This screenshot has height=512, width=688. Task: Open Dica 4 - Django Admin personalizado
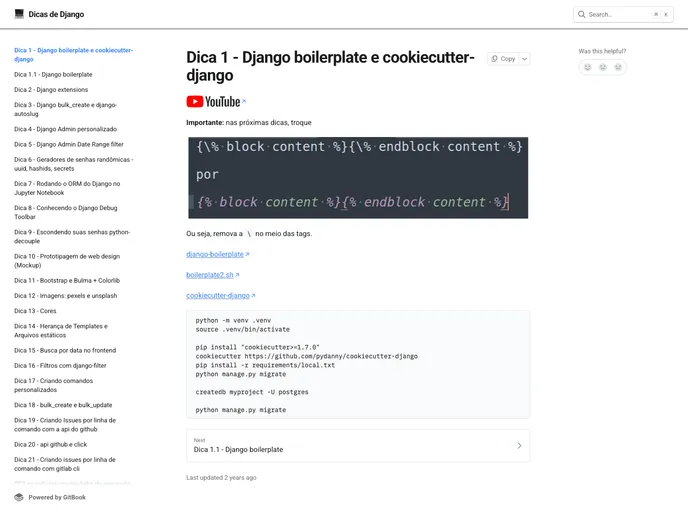pos(65,129)
